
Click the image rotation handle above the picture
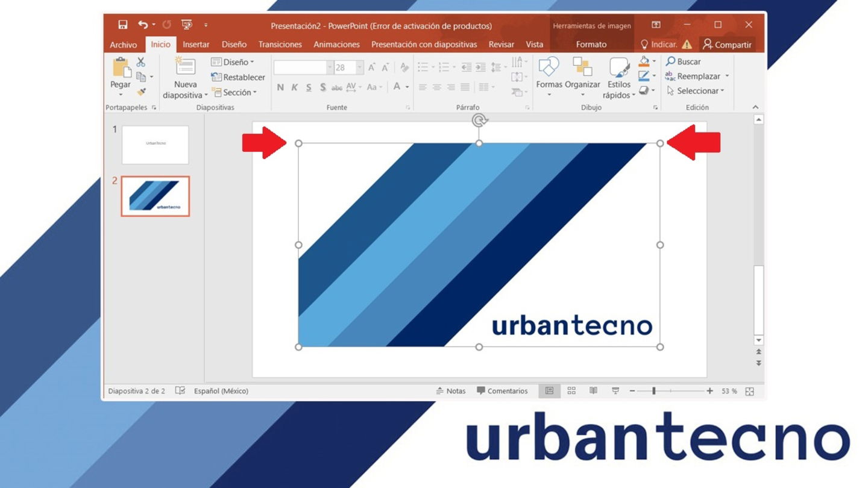(x=479, y=120)
